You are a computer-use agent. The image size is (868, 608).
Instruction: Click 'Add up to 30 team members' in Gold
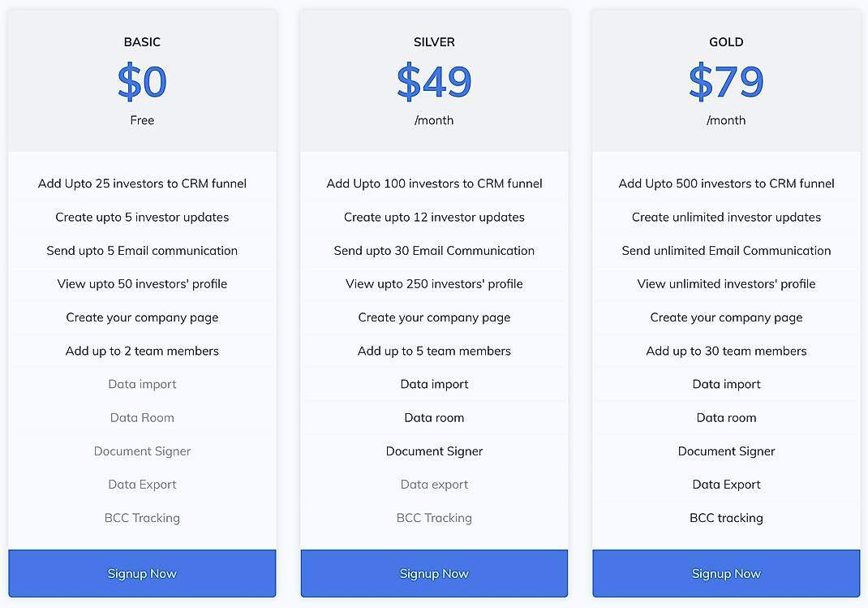(x=726, y=351)
